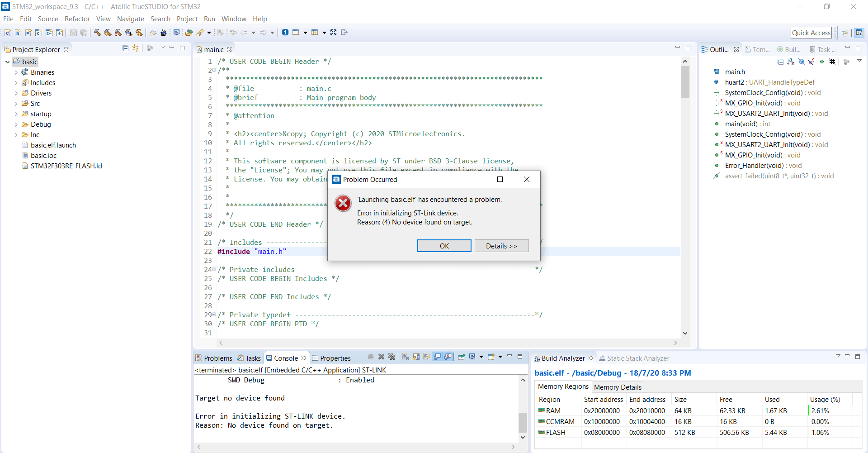The height and width of the screenshot is (453, 868).
Task: Toggle Link with Editor in Project Explorer
Action: (136, 48)
